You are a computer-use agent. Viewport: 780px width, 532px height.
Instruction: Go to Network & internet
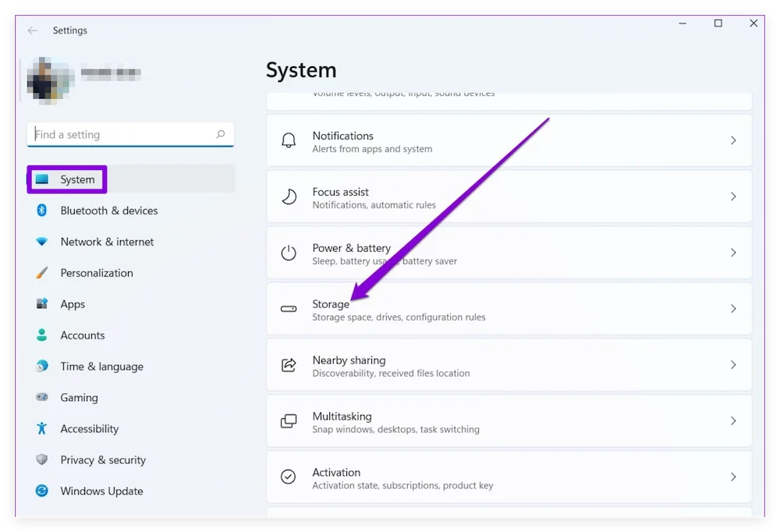pyautogui.click(x=131, y=242)
